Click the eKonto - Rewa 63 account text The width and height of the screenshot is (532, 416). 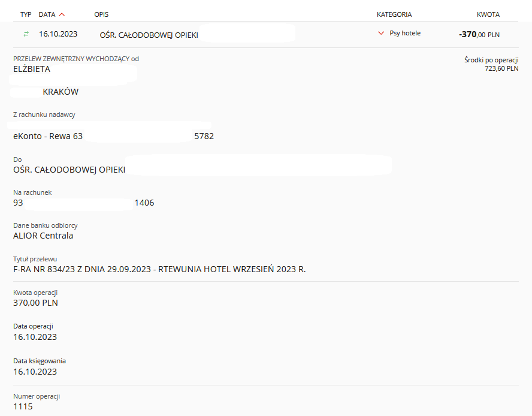click(x=48, y=136)
